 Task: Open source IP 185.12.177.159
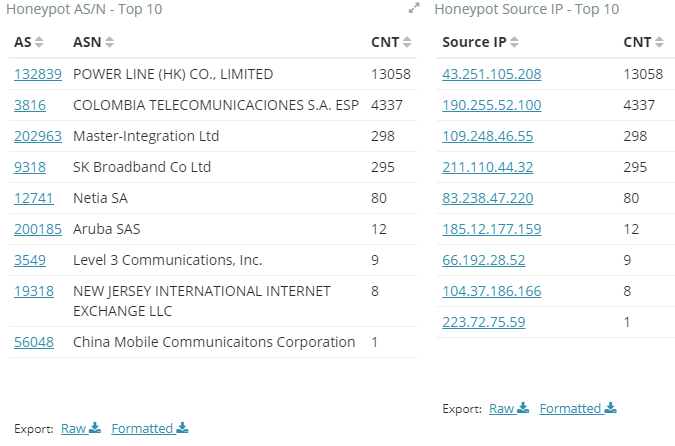[492, 229]
